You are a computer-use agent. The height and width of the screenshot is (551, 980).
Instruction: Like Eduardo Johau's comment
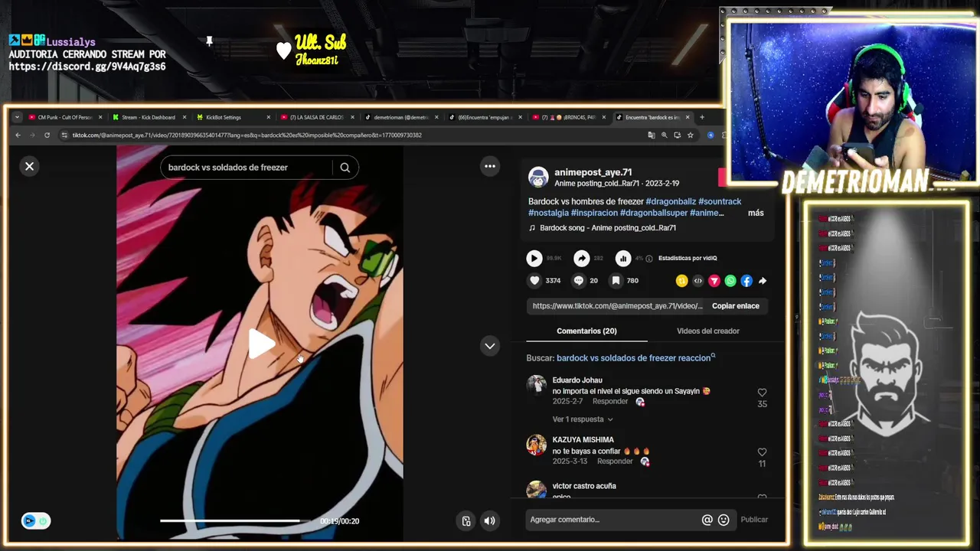click(x=762, y=393)
